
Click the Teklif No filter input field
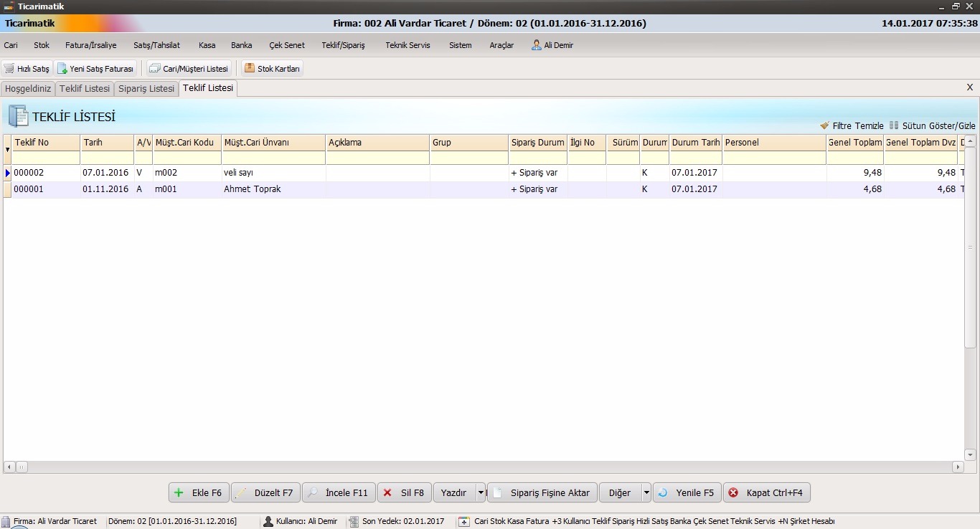[46, 158]
